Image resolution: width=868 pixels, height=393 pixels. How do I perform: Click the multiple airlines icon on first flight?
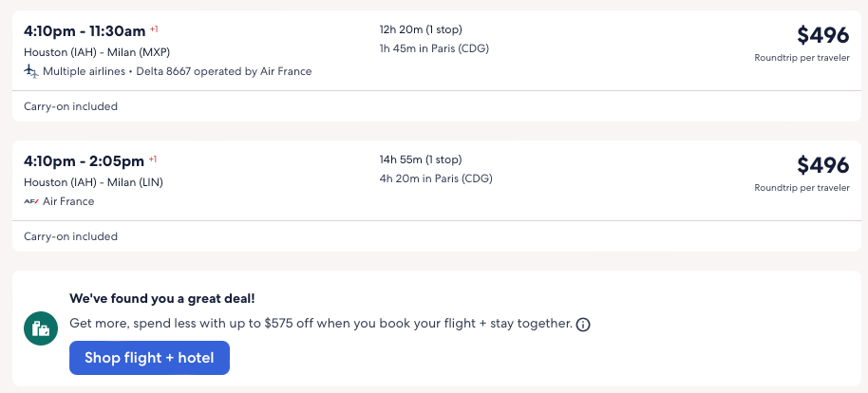(31, 71)
